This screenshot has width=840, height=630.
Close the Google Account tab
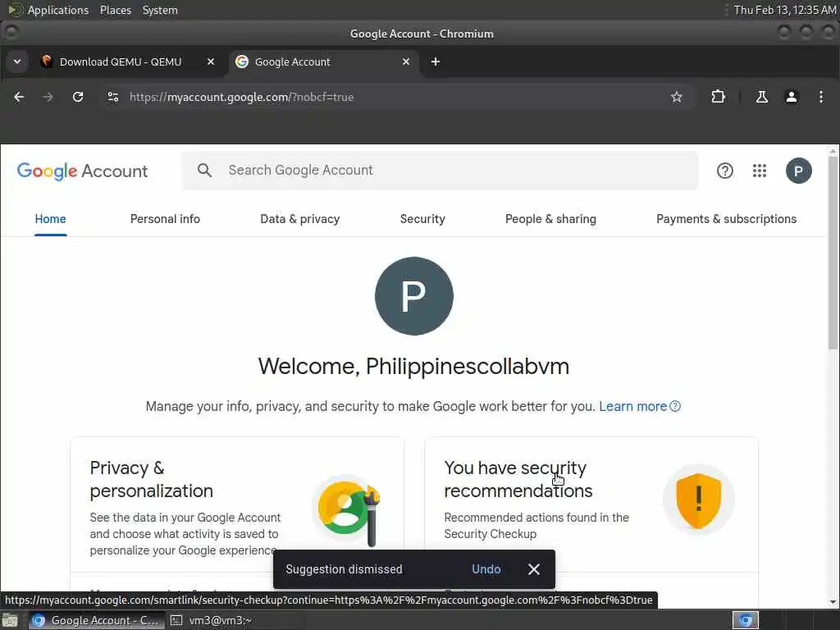click(406, 62)
